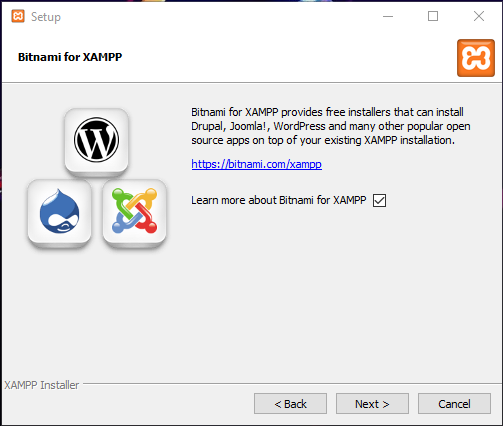Maximize the Setup window

(x=433, y=16)
